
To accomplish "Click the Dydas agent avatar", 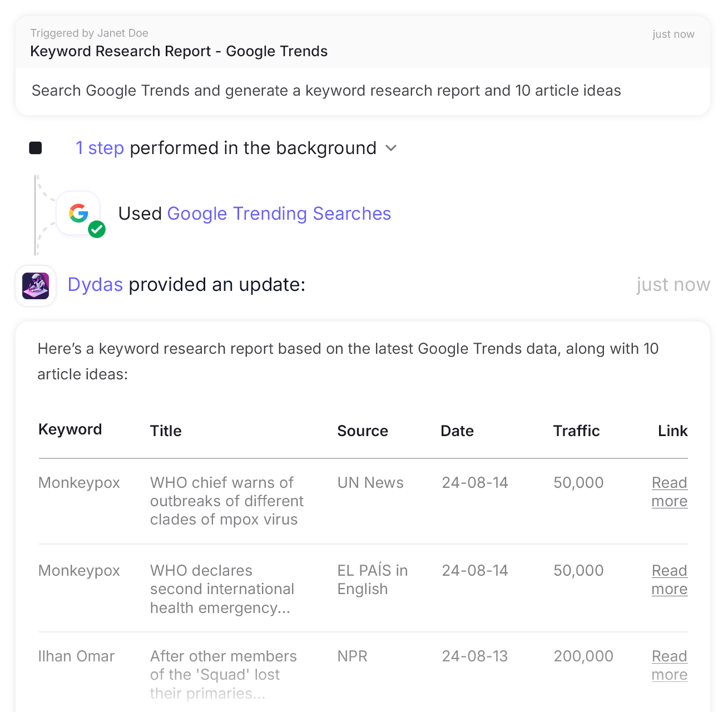I will pyautogui.click(x=36, y=286).
